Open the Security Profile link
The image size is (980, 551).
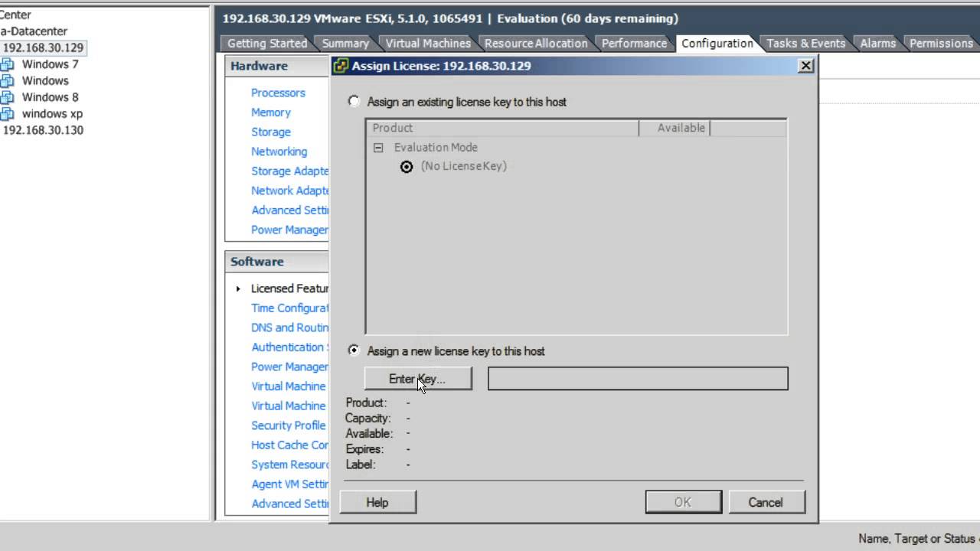(289, 425)
